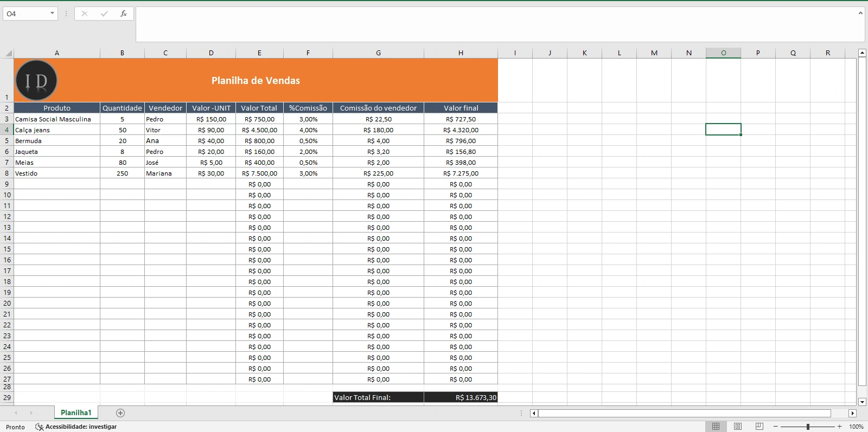Click the Cancel entry X icon
868x432 pixels.
[x=85, y=14]
